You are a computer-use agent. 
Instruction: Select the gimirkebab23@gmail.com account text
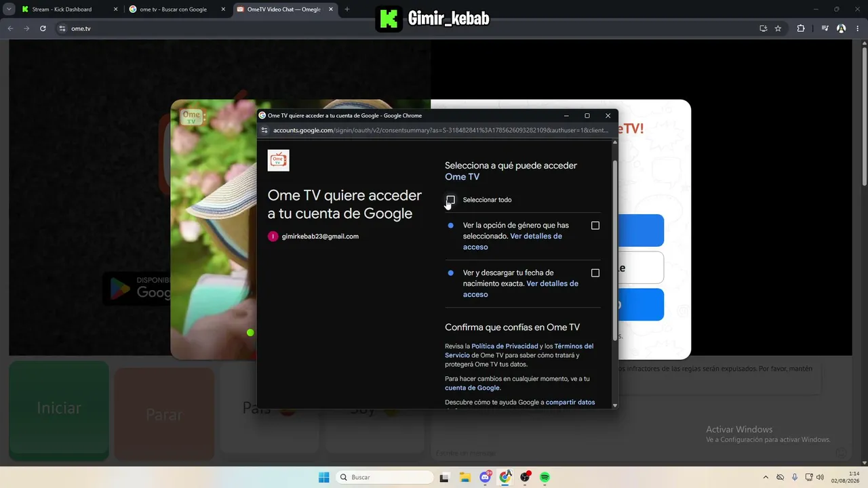[320, 237]
